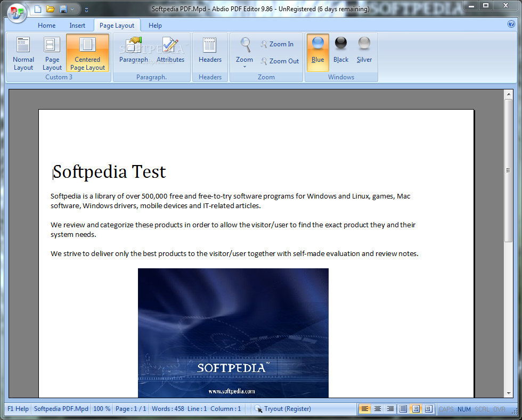This screenshot has width=522, height=420.
Task: Select the Page Layout ribbon tab
Action: pyautogui.click(x=117, y=26)
